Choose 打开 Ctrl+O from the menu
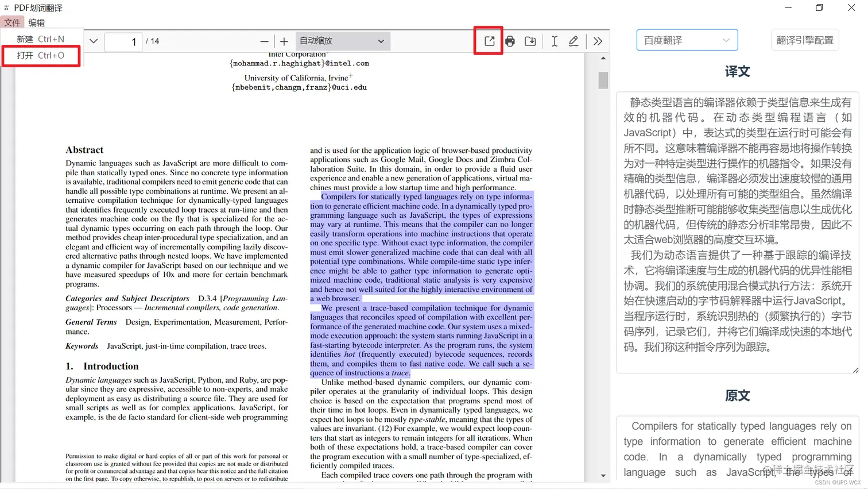The width and height of the screenshot is (868, 489). click(41, 56)
